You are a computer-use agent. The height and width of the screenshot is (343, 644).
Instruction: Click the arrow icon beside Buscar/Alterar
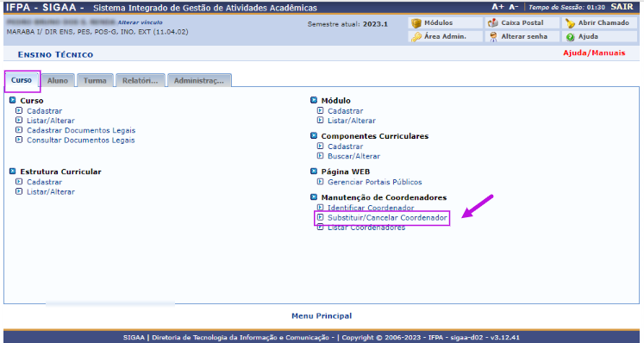pos(321,156)
